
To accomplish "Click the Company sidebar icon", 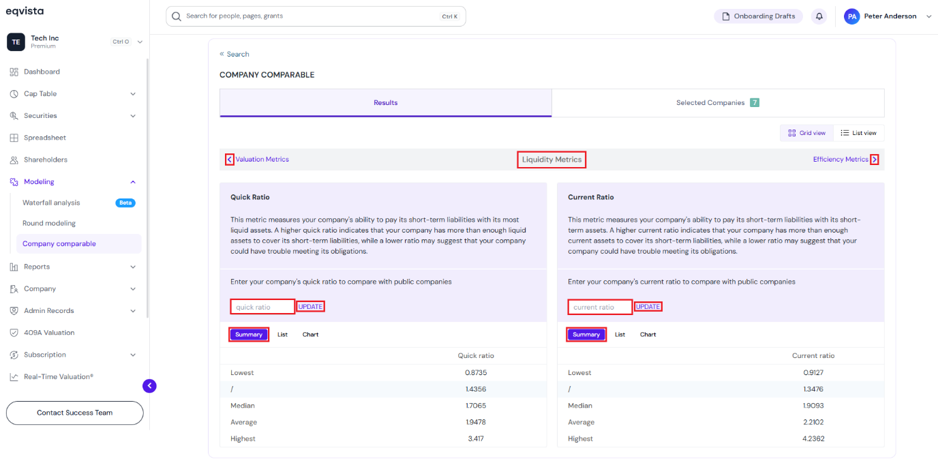I will click(14, 289).
